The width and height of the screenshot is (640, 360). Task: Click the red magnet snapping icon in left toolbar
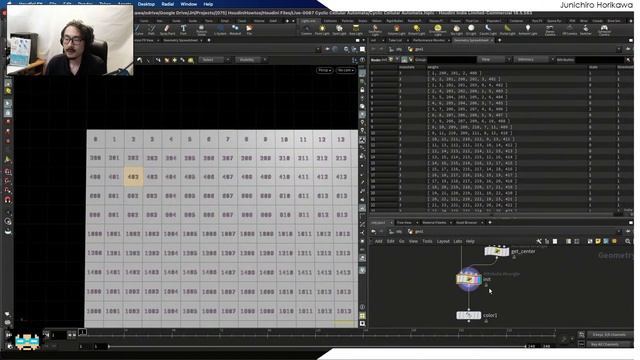(x=8, y=200)
